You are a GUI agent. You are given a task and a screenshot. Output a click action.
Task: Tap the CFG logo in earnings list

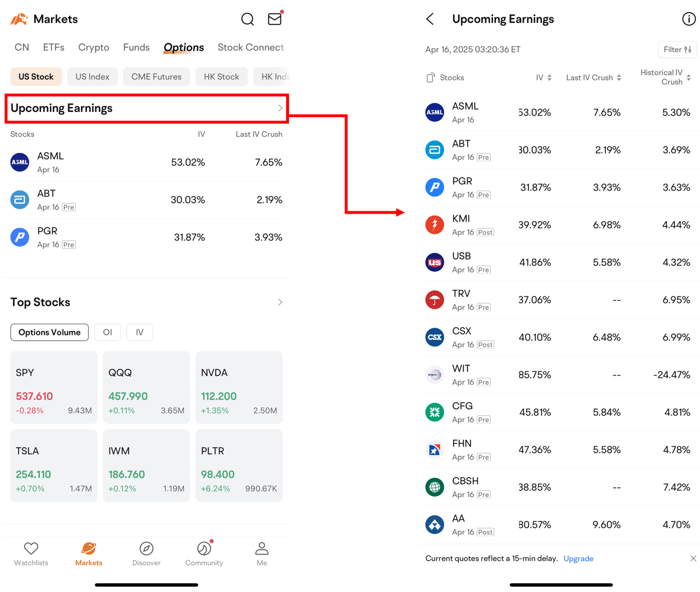coord(435,412)
